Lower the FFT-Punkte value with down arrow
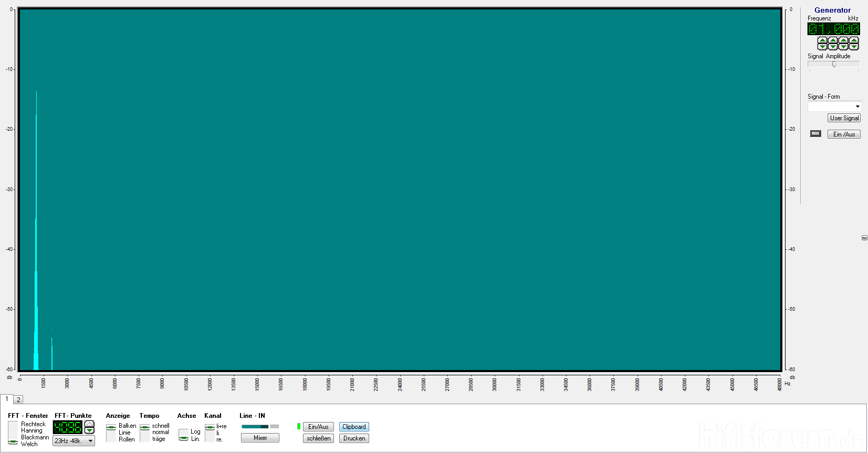 (x=89, y=430)
